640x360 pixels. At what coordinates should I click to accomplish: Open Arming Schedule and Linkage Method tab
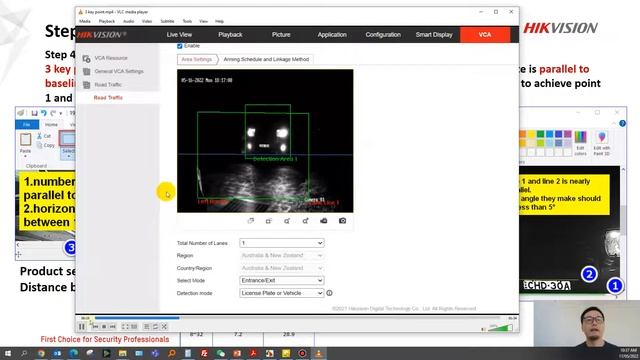[x=266, y=59]
